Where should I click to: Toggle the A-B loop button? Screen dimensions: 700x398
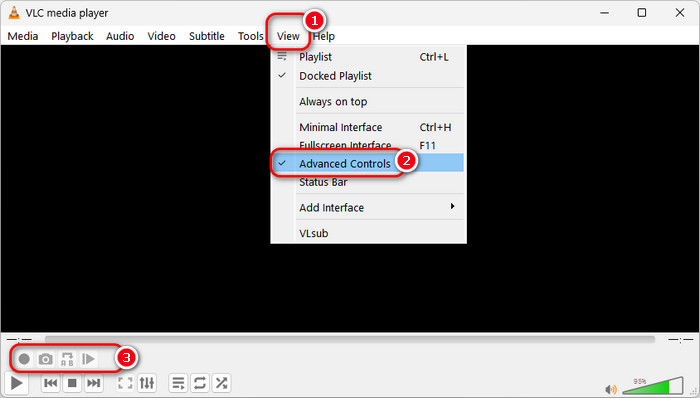click(x=67, y=359)
